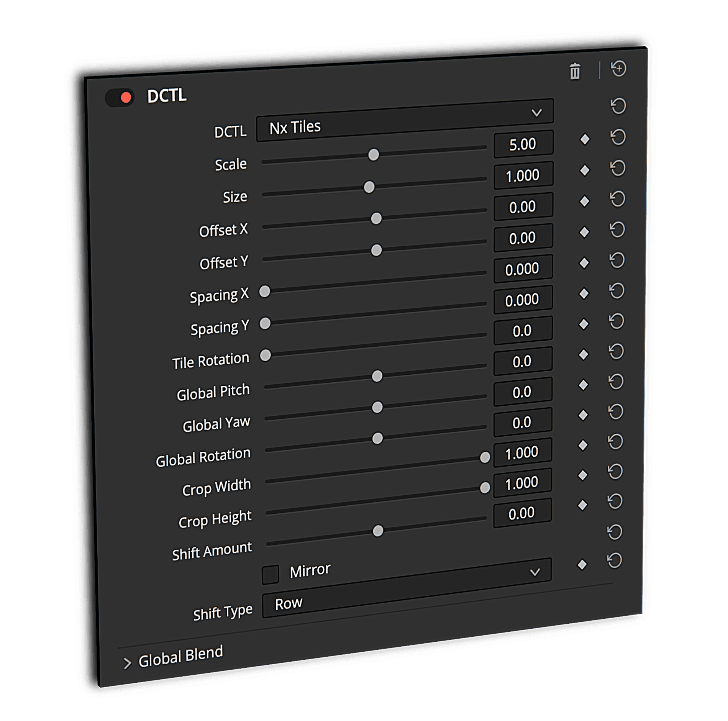Click the Global Rotation value field
728x721 pixels.
[522, 423]
